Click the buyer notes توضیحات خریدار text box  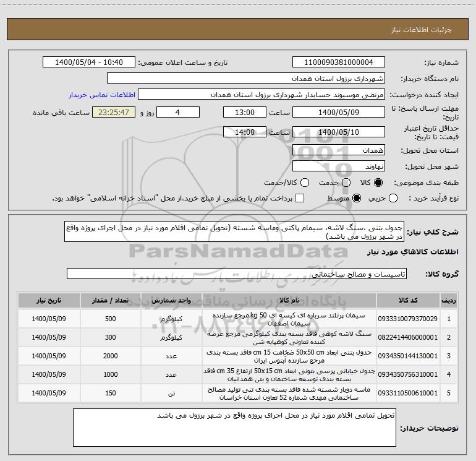[234, 428]
